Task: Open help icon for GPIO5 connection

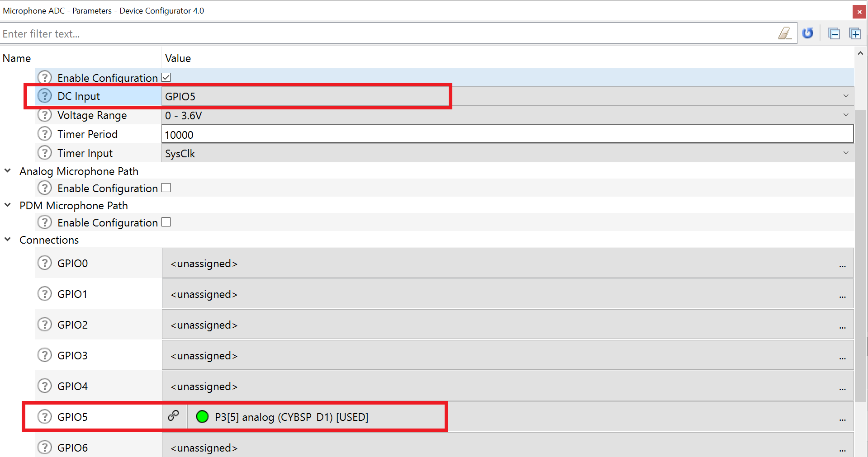Action: [x=44, y=416]
